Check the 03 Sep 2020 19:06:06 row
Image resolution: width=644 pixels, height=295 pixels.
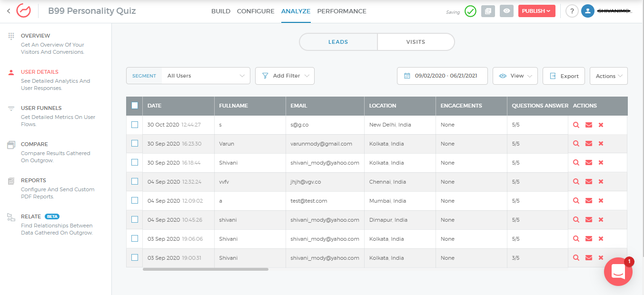point(135,238)
